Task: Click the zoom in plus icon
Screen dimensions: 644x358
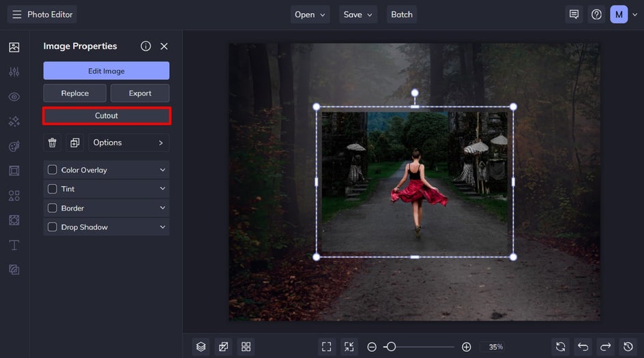Action: [466, 346]
